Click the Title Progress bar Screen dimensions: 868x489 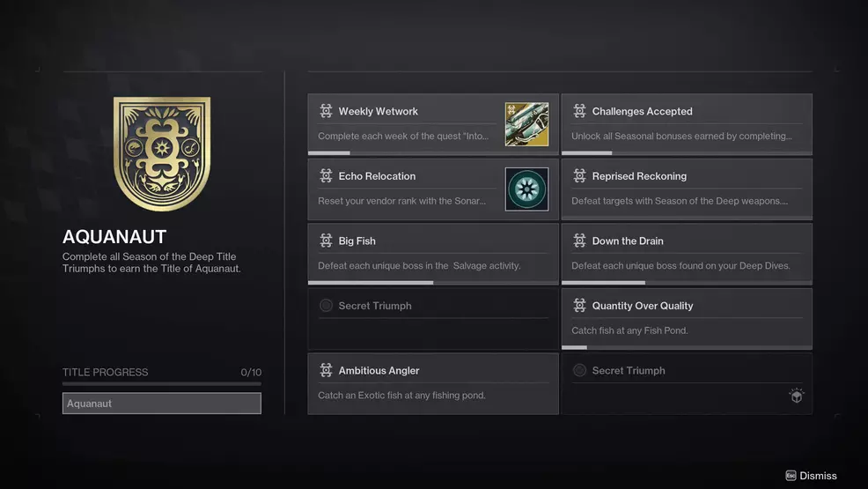pyautogui.click(x=162, y=383)
